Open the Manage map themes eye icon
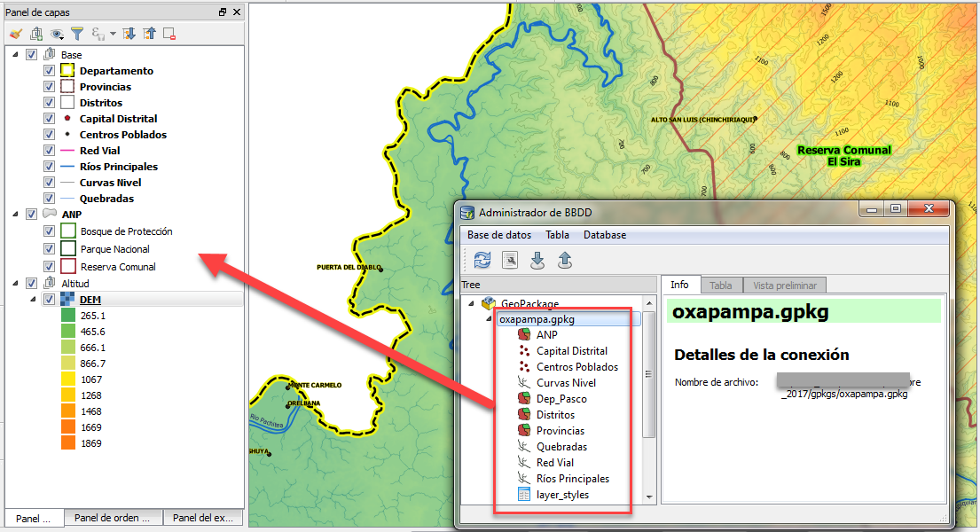Viewport: 980px width, 532px height. [58, 33]
